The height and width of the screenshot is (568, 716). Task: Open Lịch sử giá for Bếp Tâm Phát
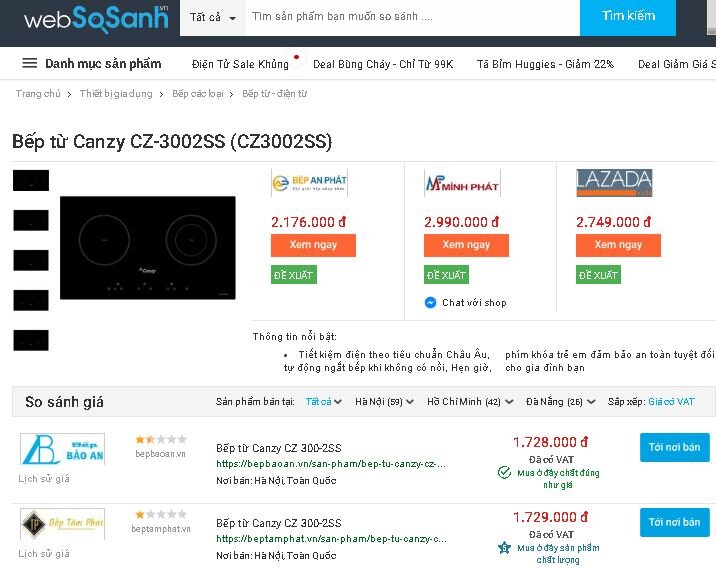coord(44,553)
